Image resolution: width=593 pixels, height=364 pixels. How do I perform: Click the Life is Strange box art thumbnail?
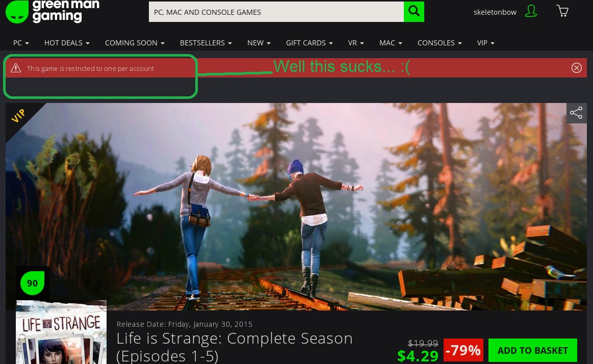point(61,332)
